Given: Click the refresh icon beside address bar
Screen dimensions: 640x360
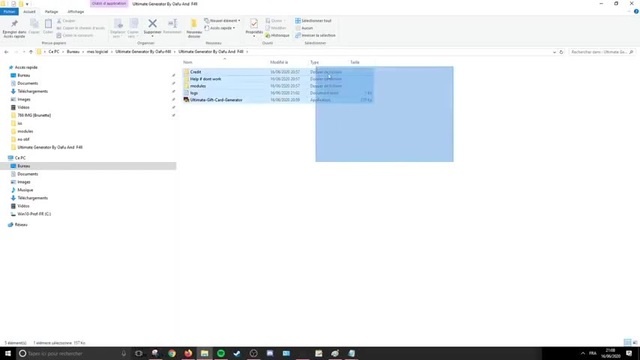Looking at the screenshot, I should point(561,52).
